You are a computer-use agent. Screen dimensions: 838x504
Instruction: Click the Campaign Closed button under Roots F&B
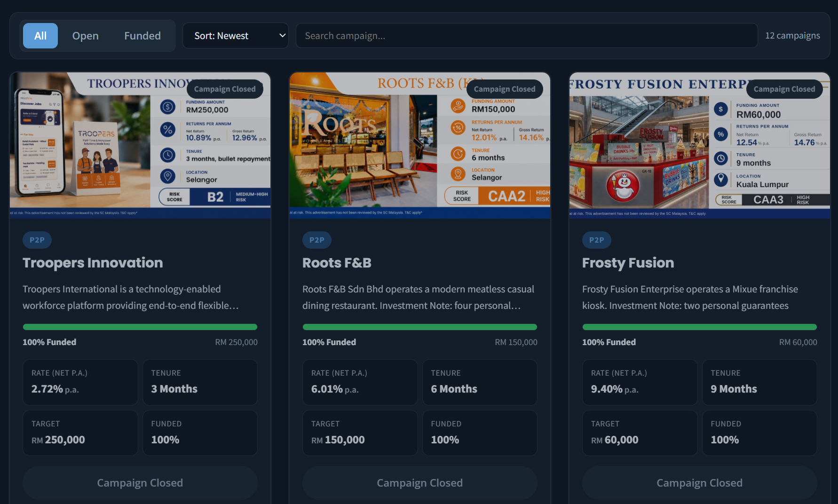tap(420, 483)
